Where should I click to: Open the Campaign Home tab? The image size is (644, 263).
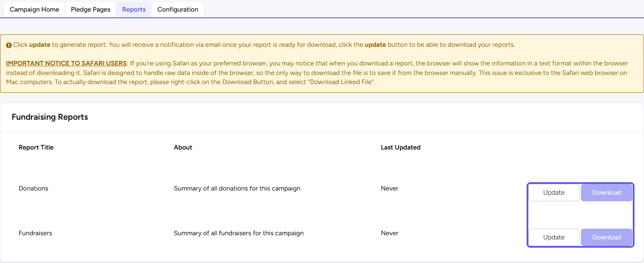[34, 10]
